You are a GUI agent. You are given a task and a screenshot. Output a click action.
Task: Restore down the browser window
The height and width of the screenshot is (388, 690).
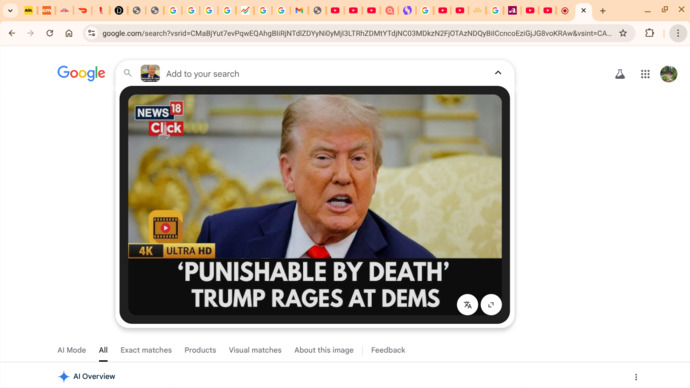point(664,10)
